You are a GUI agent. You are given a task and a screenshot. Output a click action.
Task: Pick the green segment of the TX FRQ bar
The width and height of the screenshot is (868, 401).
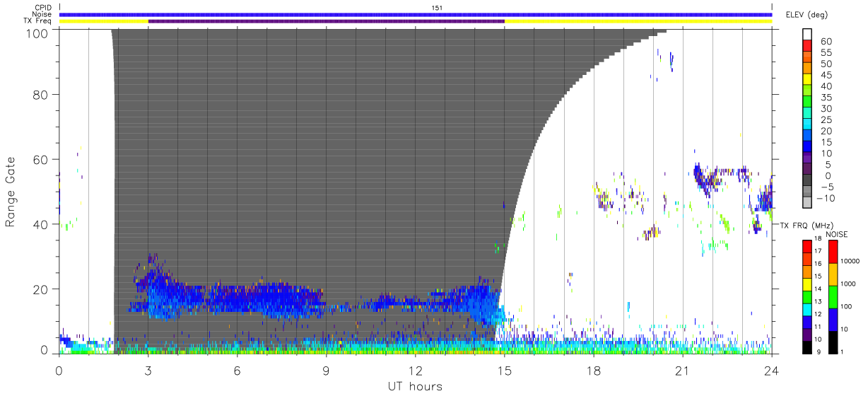pos(807,297)
